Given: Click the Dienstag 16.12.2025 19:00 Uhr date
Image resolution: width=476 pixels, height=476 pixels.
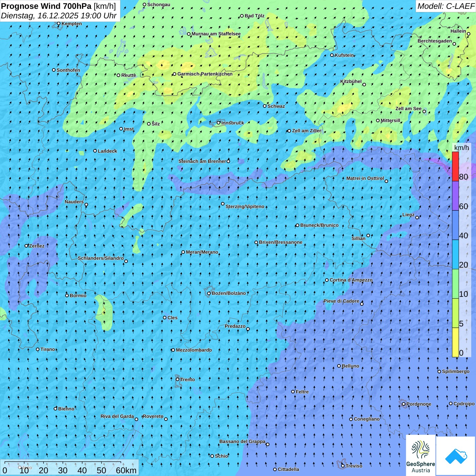Looking at the screenshot, I should coord(58,16).
